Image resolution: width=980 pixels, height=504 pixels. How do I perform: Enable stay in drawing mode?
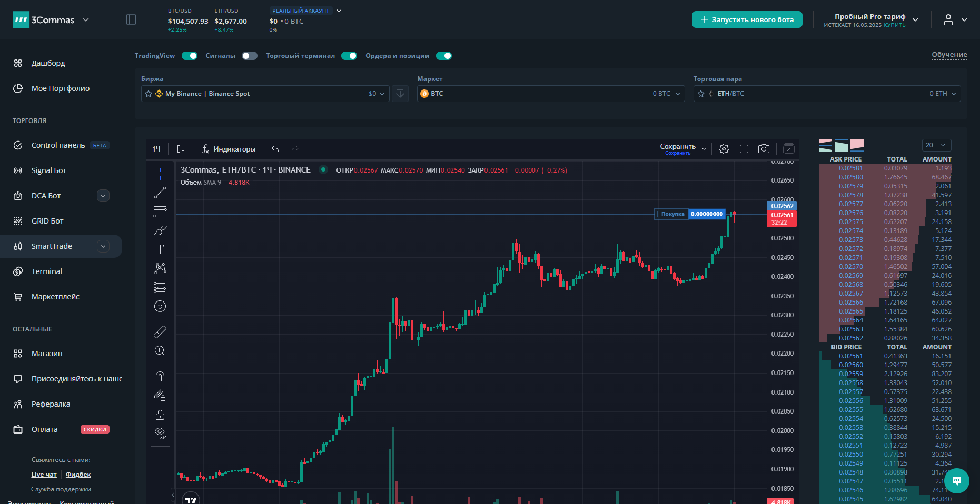pos(160,395)
